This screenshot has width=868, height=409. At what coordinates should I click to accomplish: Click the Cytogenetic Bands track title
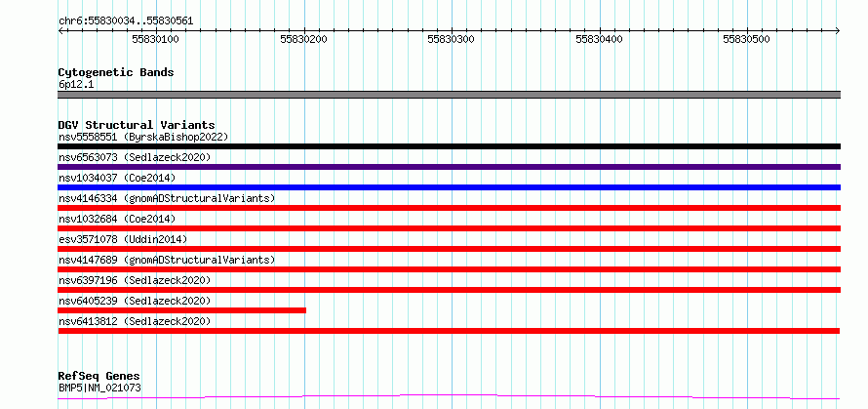click(116, 72)
